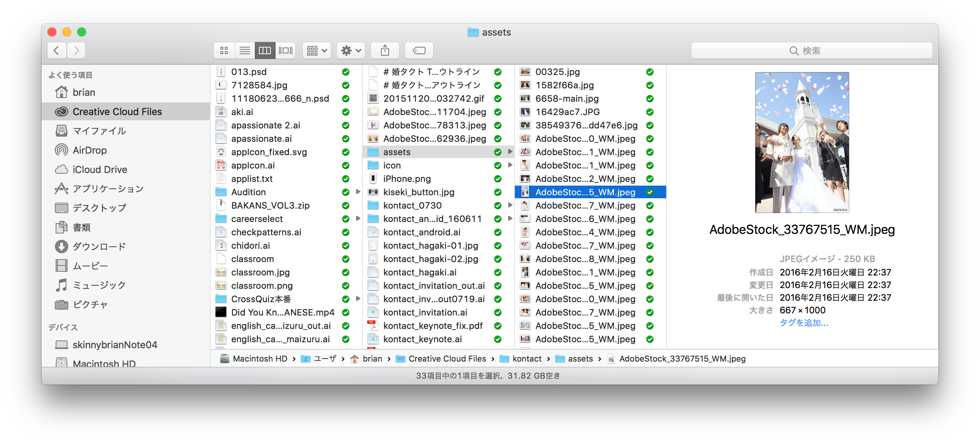The width and height of the screenshot is (980, 444).
Task: Go back with the back arrow
Action: click(57, 50)
